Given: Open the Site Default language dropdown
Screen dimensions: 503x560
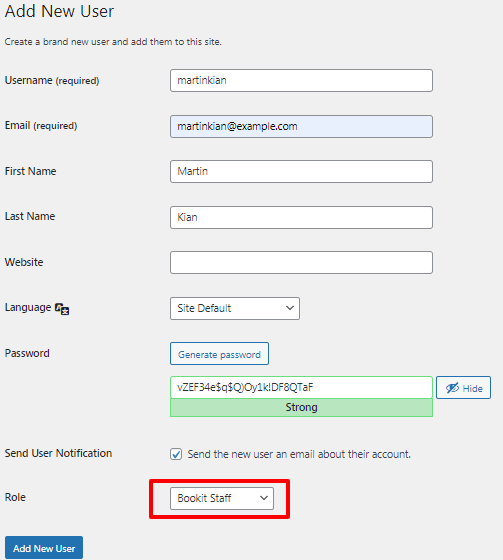Looking at the screenshot, I should [235, 308].
